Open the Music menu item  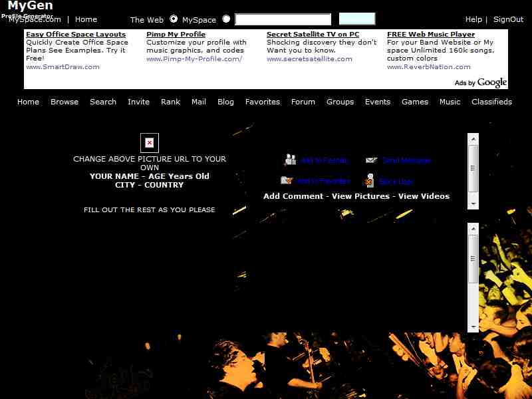pos(450,102)
